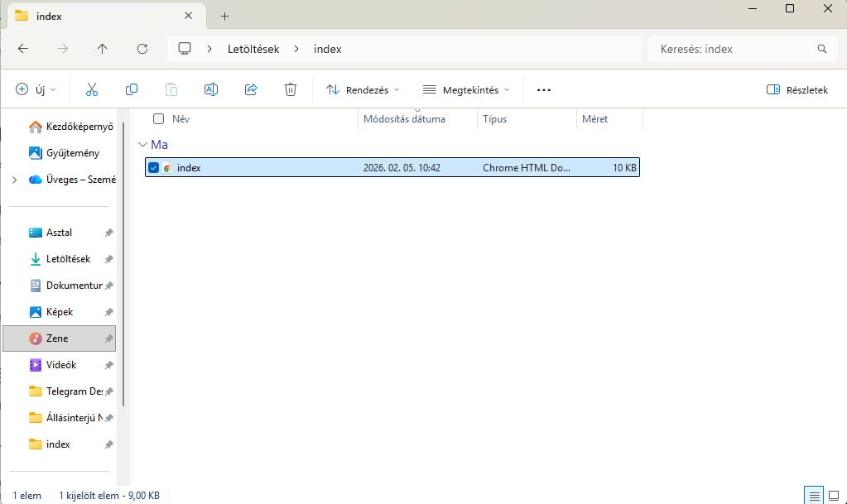Click Letöltések in the address breadcrumb

point(253,49)
